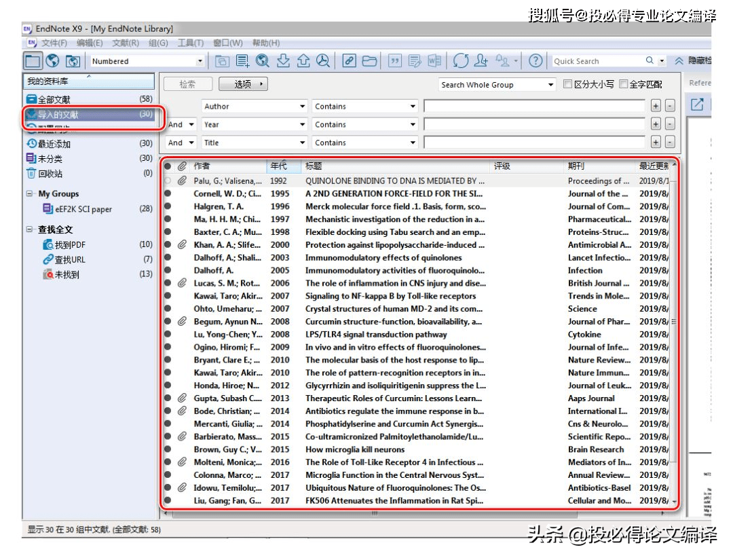
Task: Click the Author search text field
Action: [x=534, y=106]
